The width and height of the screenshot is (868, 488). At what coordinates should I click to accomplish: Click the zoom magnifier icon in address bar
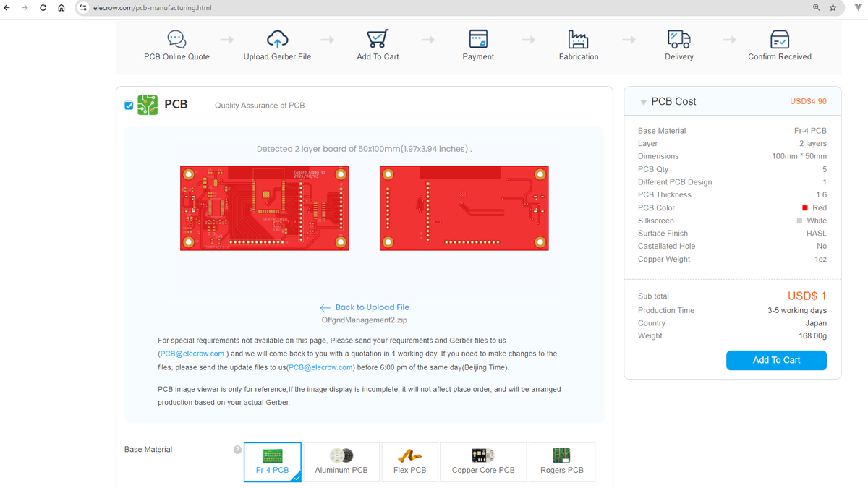pyautogui.click(x=817, y=8)
